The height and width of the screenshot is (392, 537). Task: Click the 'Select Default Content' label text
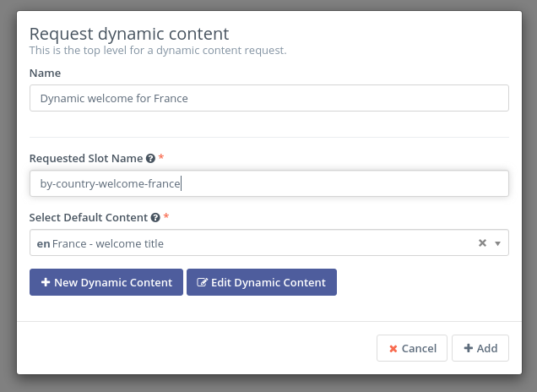click(89, 218)
